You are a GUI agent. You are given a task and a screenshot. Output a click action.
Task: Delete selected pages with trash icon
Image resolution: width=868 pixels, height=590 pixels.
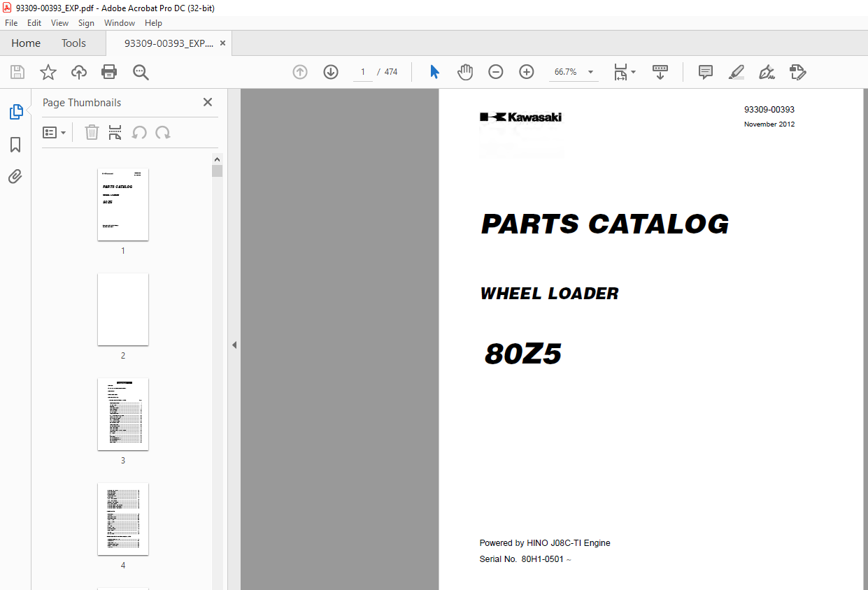(92, 133)
